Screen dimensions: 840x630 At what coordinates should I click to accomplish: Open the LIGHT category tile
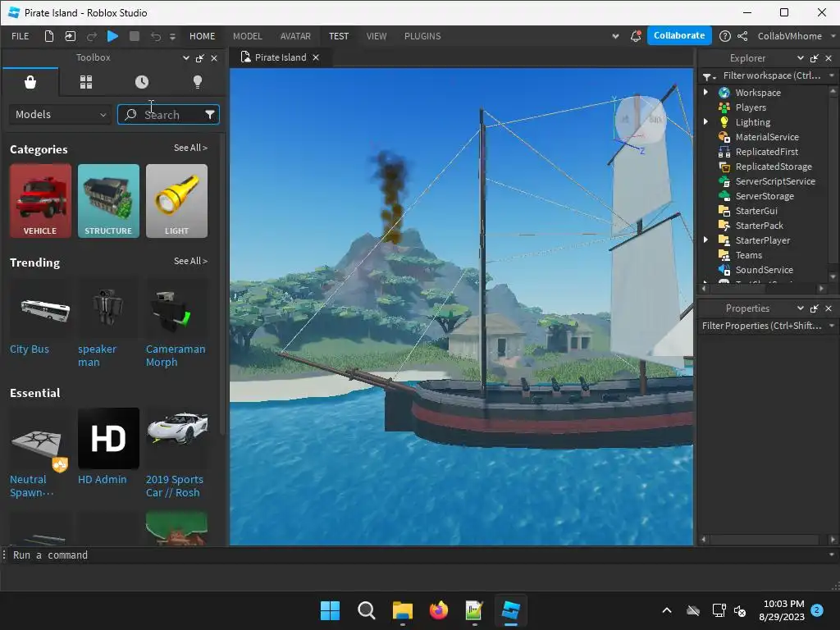pyautogui.click(x=176, y=201)
